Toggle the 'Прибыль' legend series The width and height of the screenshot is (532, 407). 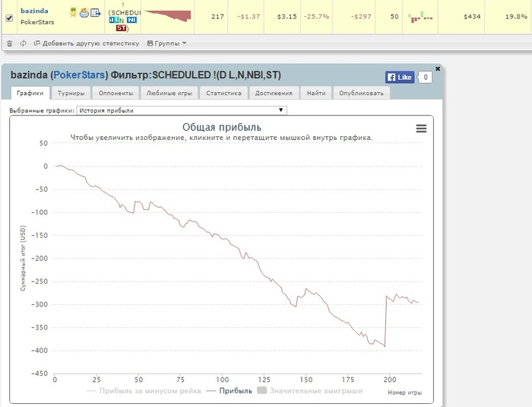pos(230,391)
